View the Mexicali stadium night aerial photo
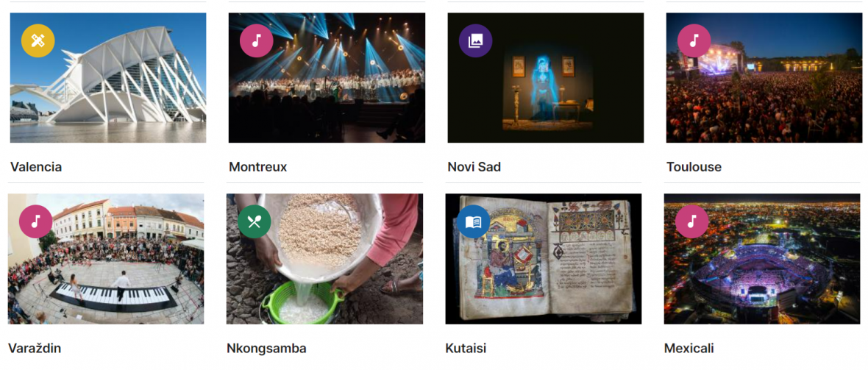Screen dimensions: 868x370 click(762, 259)
